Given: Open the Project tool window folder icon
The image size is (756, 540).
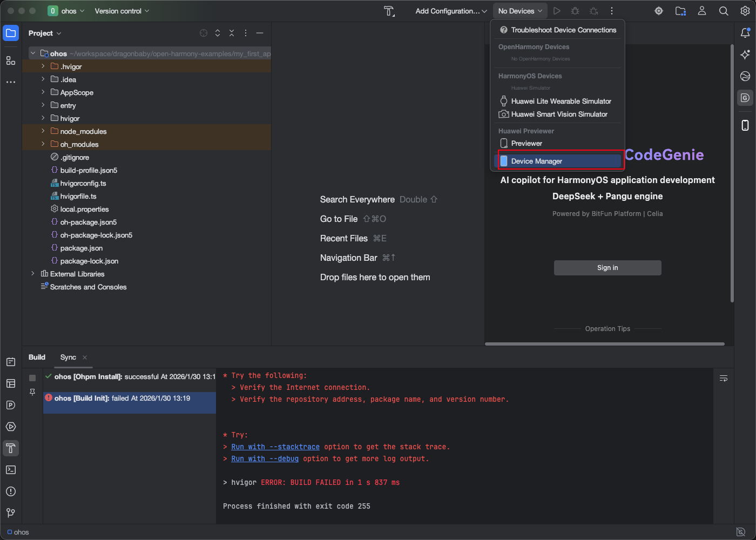Looking at the screenshot, I should tap(11, 33).
